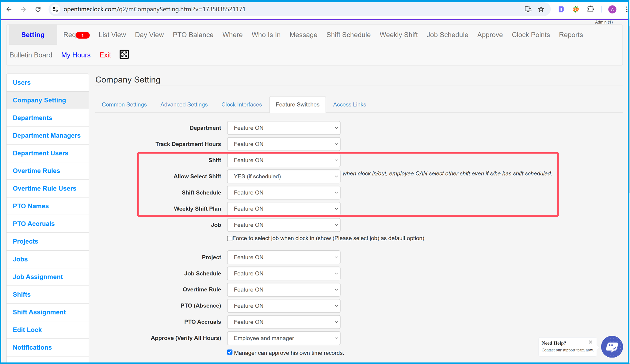Image resolution: width=630 pixels, height=364 pixels.
Task: Navigate to Clock Points section
Action: [531, 35]
